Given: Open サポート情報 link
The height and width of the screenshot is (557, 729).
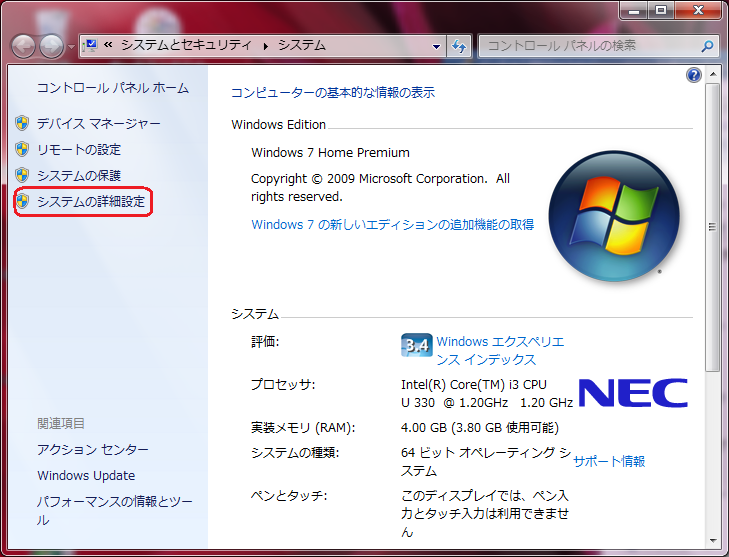Looking at the screenshot, I should point(609,461).
